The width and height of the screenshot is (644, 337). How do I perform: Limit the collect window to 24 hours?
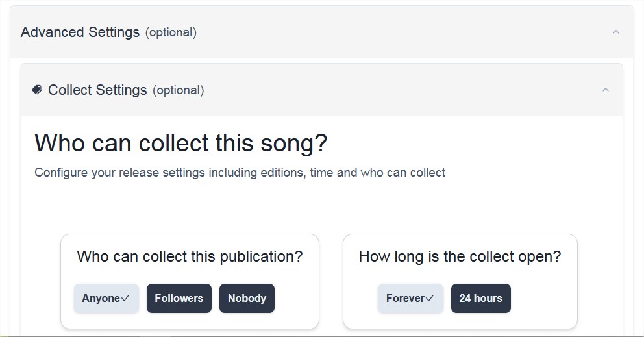pos(481,299)
